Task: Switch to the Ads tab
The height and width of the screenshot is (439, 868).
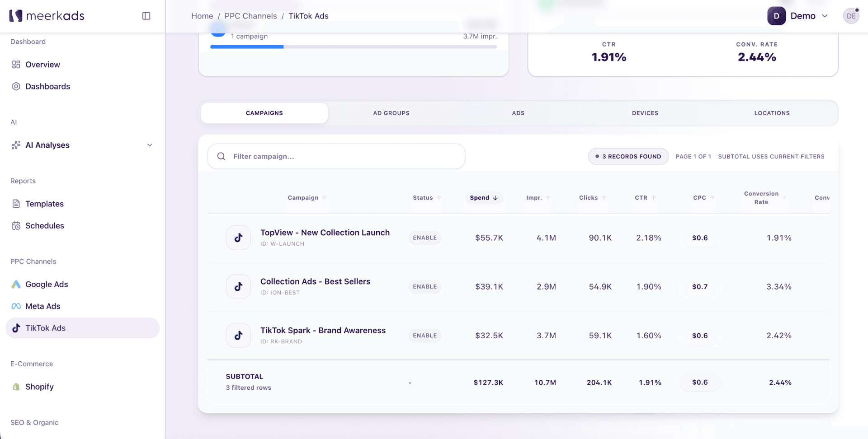Action: tap(518, 113)
